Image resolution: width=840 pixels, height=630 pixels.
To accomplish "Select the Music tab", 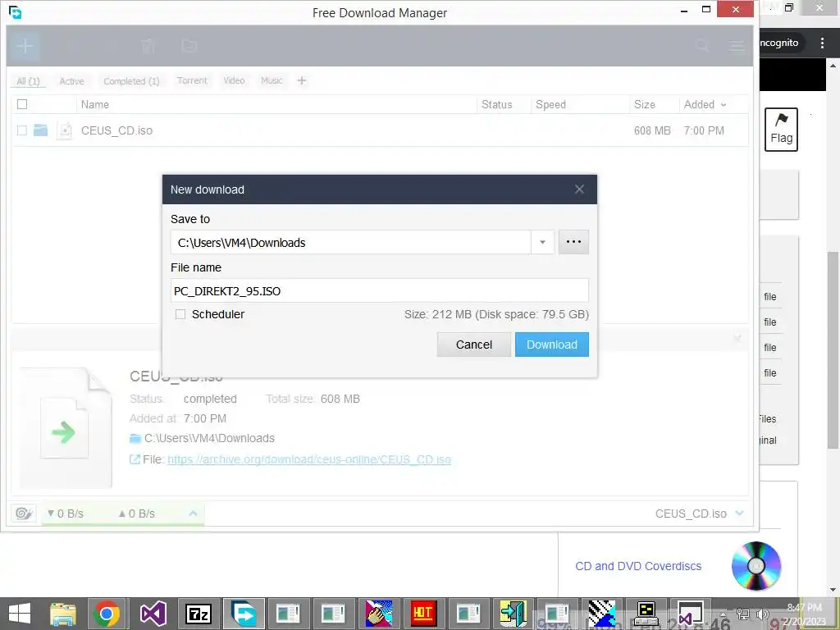I will [x=272, y=80].
